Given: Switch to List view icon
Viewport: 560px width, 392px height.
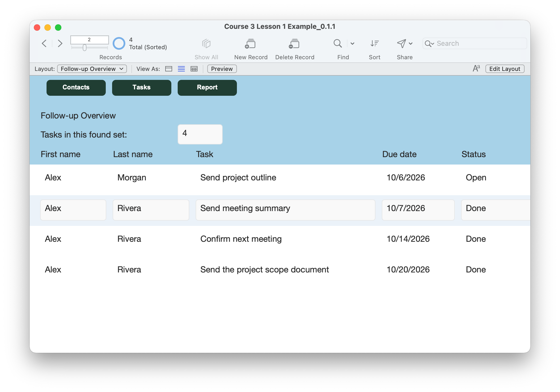Looking at the screenshot, I should (x=181, y=69).
